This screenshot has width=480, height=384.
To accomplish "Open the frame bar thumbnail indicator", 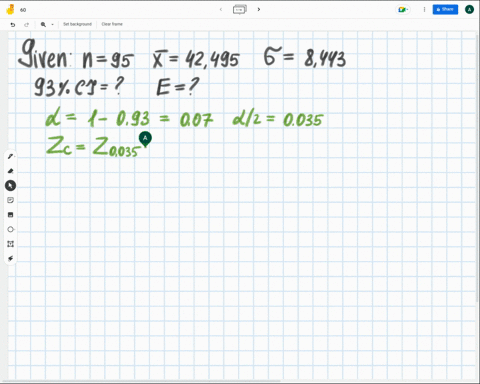I will [239, 9].
